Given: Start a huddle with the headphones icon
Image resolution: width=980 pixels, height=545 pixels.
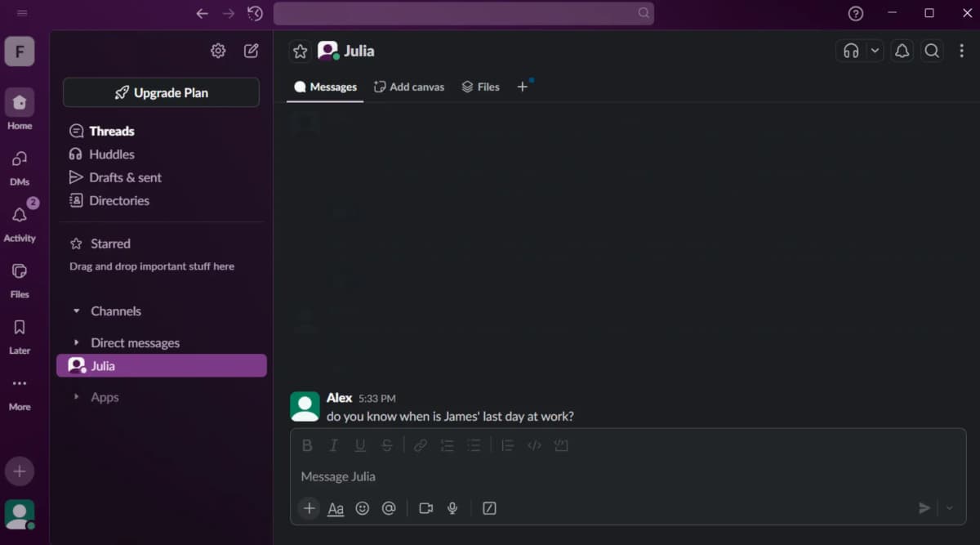Looking at the screenshot, I should pyautogui.click(x=851, y=51).
